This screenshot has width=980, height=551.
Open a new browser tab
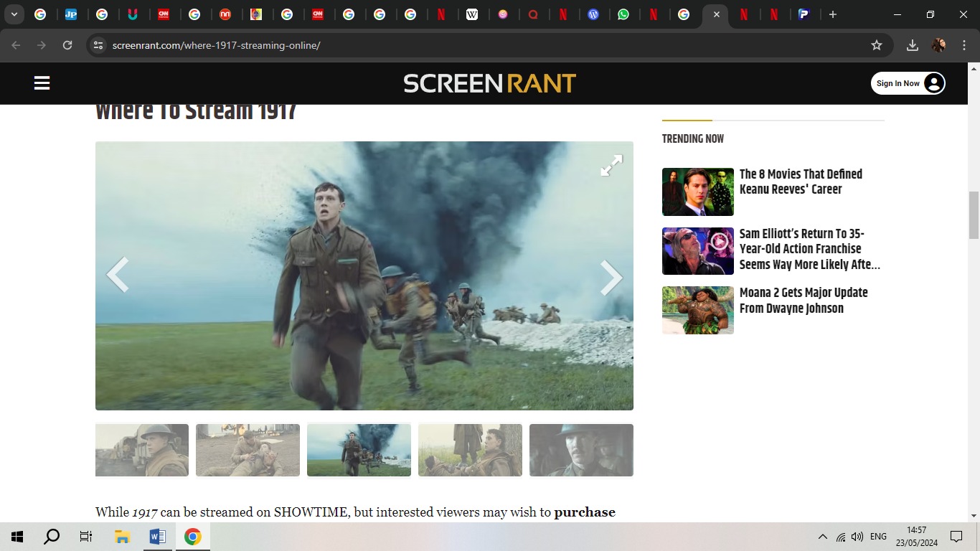(x=833, y=14)
